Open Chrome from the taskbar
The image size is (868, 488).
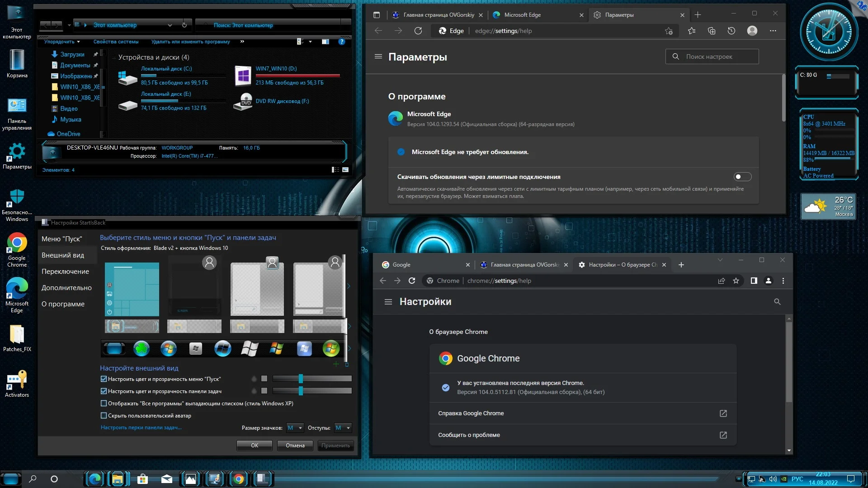tap(239, 479)
